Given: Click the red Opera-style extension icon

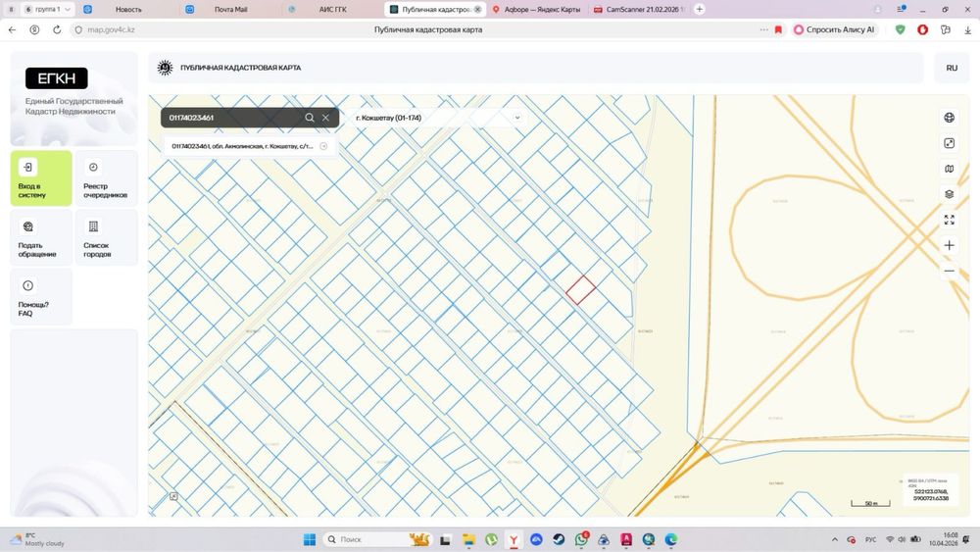Looking at the screenshot, I should (922, 29).
